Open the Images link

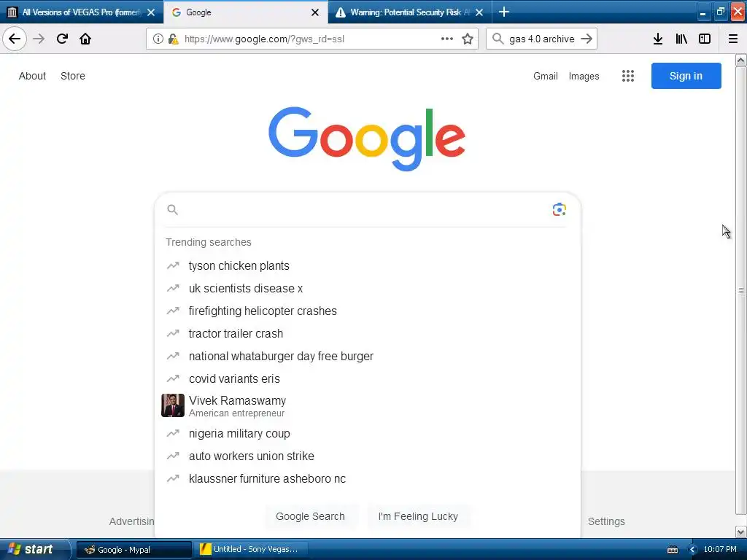click(584, 76)
